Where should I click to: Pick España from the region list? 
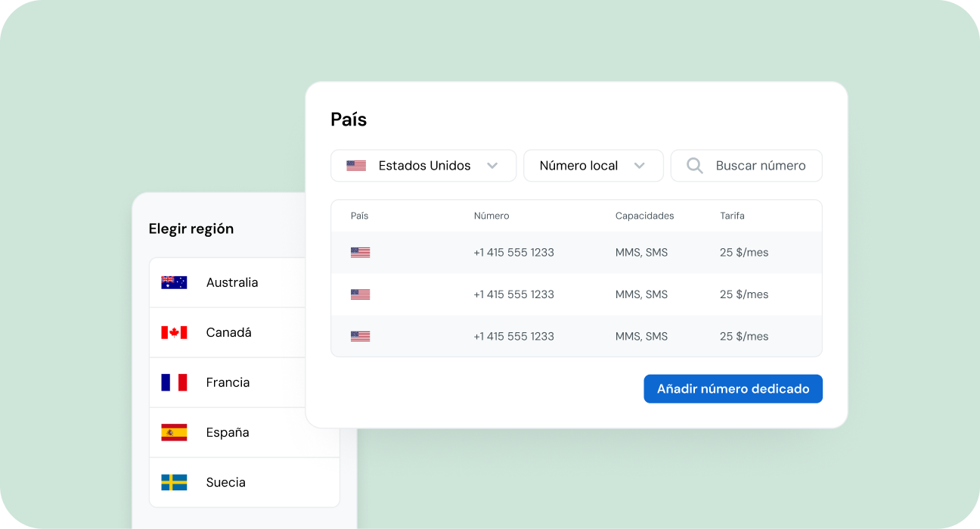(x=227, y=432)
